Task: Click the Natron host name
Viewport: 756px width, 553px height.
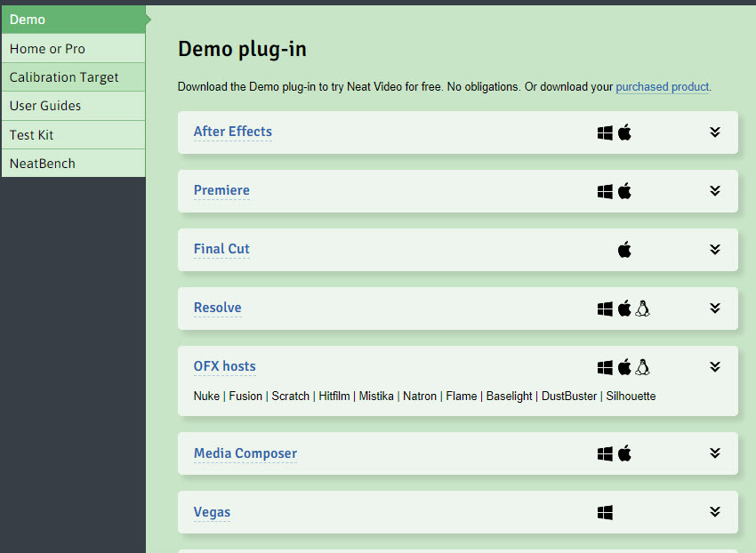Action: [x=420, y=396]
